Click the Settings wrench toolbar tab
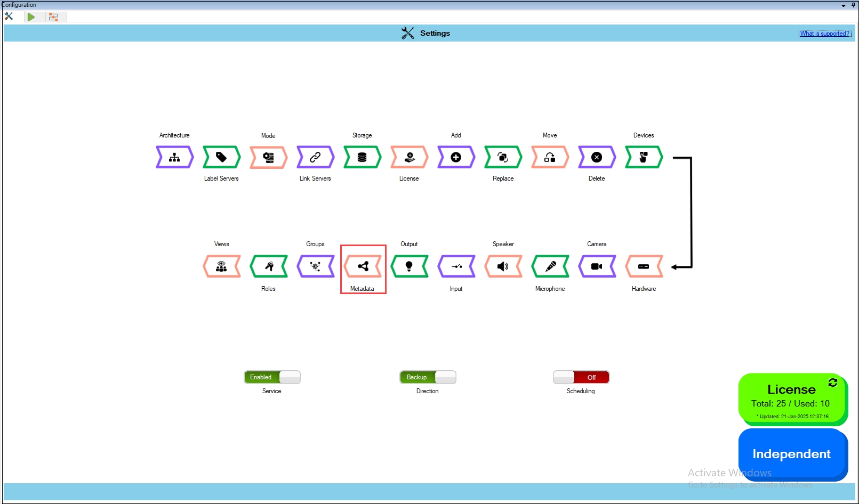This screenshot has height=504, width=859. tap(9, 17)
